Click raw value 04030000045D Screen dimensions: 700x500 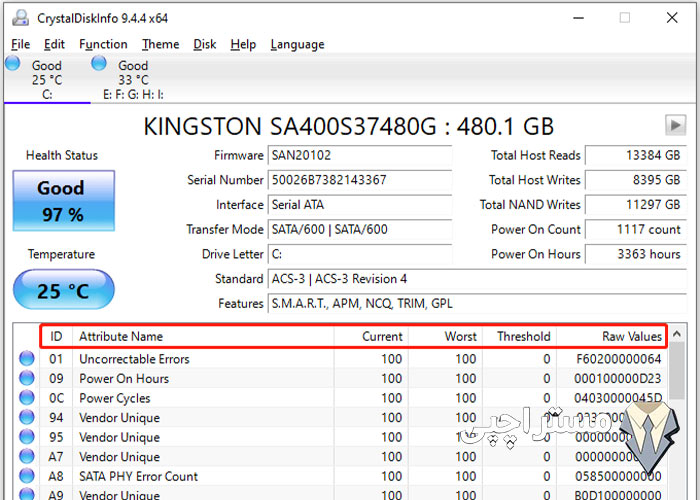tap(618, 398)
